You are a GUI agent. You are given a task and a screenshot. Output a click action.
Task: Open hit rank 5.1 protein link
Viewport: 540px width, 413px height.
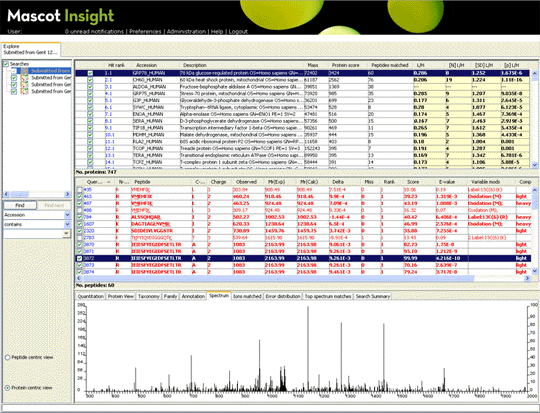pos(108,101)
